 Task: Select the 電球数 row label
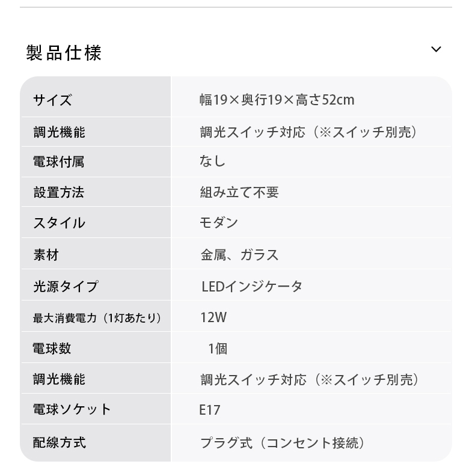pos(52,349)
